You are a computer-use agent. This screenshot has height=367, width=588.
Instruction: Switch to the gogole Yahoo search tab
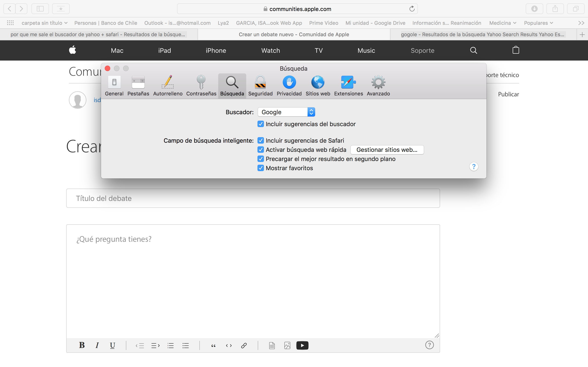pos(483,34)
